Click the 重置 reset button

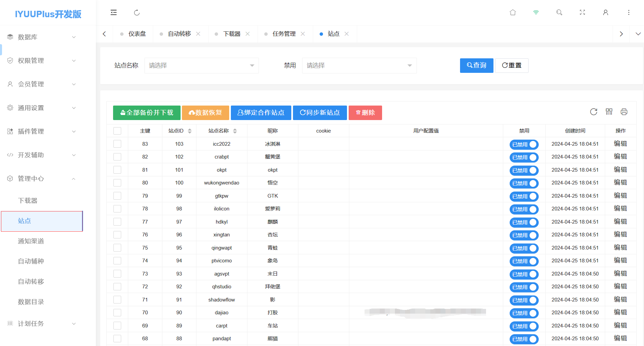pos(512,65)
